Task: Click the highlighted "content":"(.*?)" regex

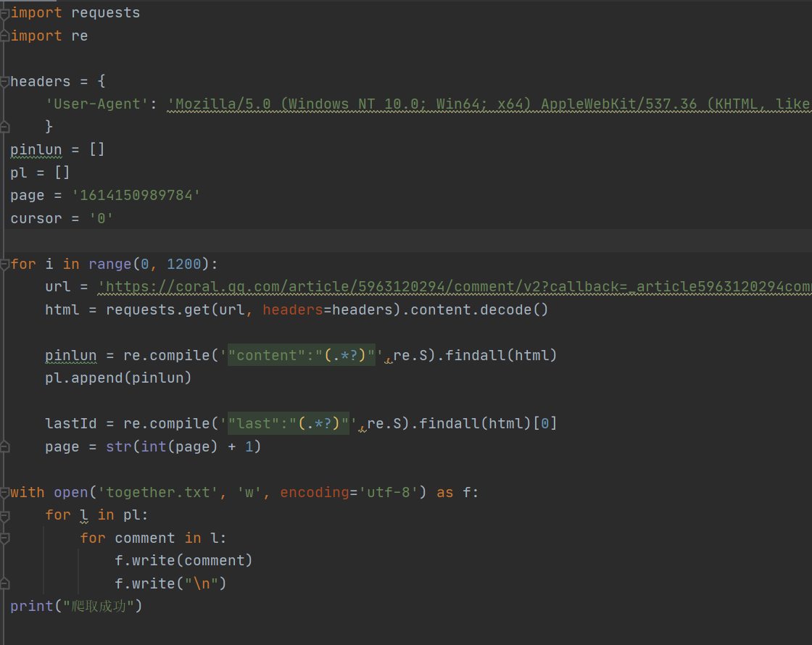Action: click(302, 356)
